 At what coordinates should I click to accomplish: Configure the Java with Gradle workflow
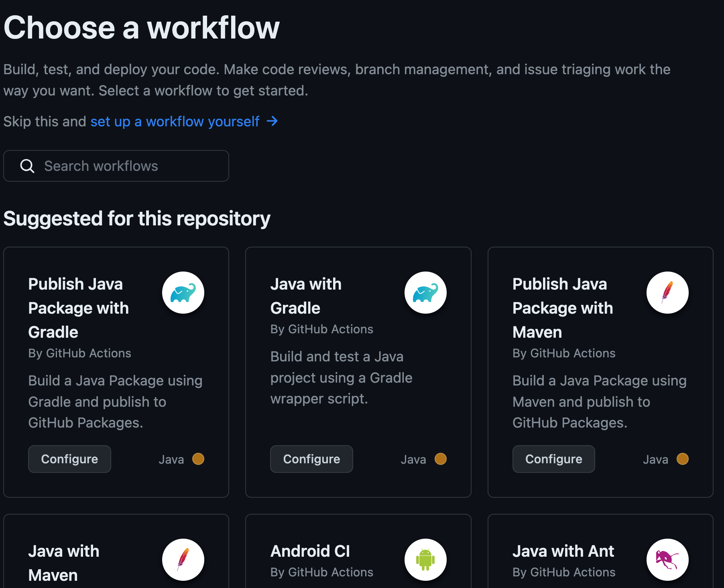click(x=311, y=459)
